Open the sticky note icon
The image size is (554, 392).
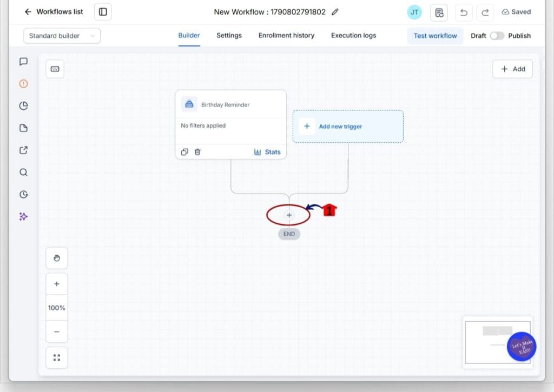[23, 128]
